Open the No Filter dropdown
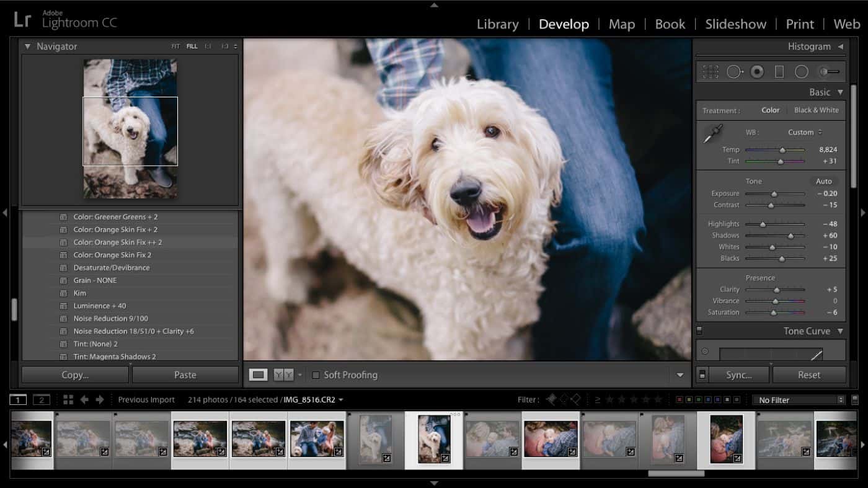 pos(799,400)
